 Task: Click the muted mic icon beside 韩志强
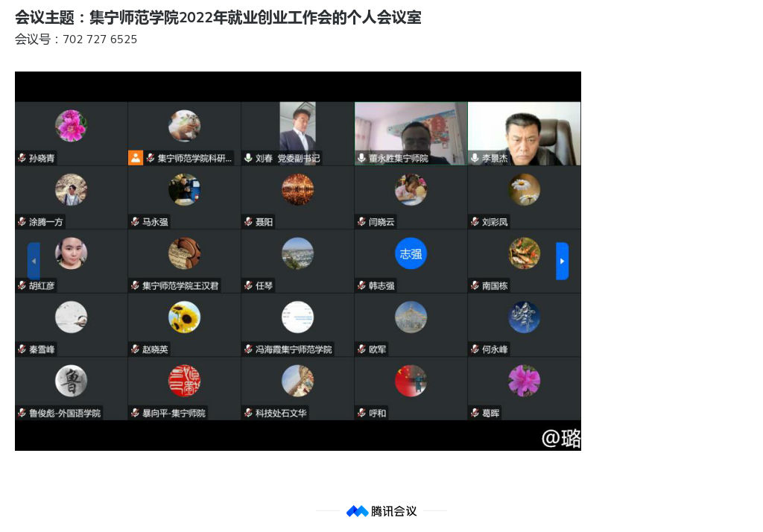(x=361, y=285)
